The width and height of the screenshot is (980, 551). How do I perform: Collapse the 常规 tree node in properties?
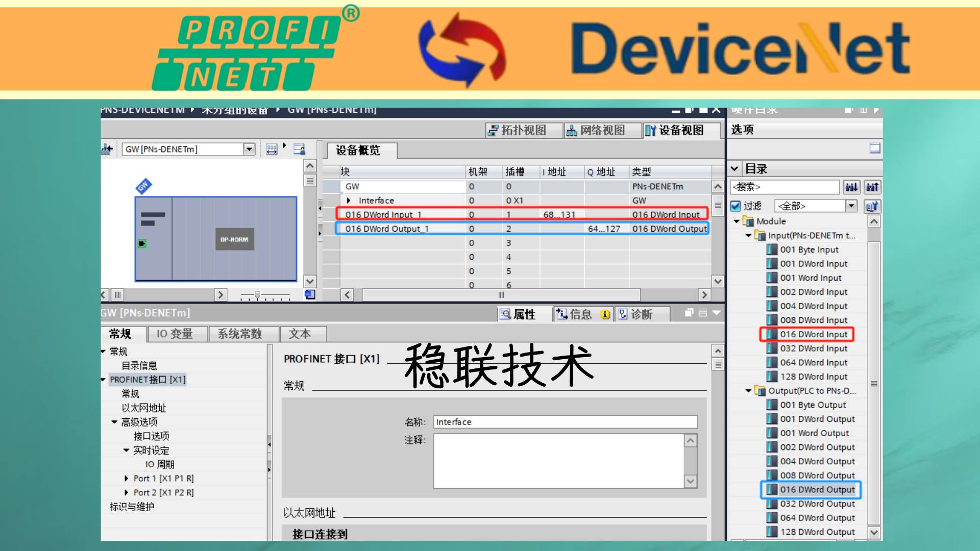pyautogui.click(x=104, y=351)
